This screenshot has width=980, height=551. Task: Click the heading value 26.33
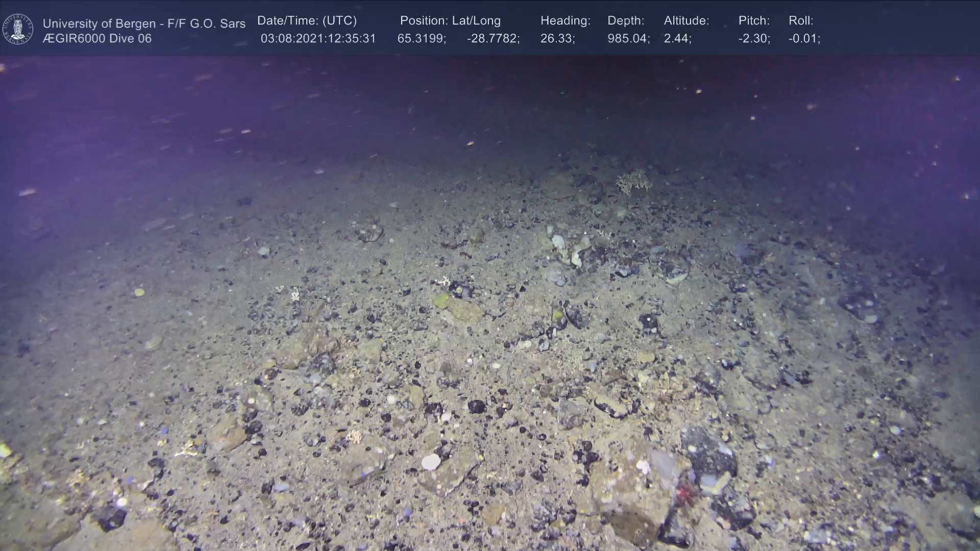557,39
